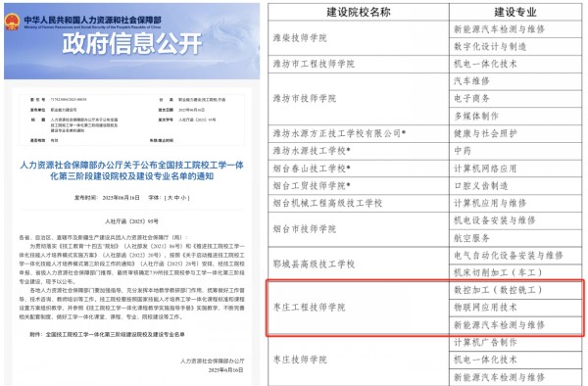Viewport: 588px width, 386px height.
Task: Select the 烟台机械工程高级技工学校 cell
Action: click(x=359, y=204)
